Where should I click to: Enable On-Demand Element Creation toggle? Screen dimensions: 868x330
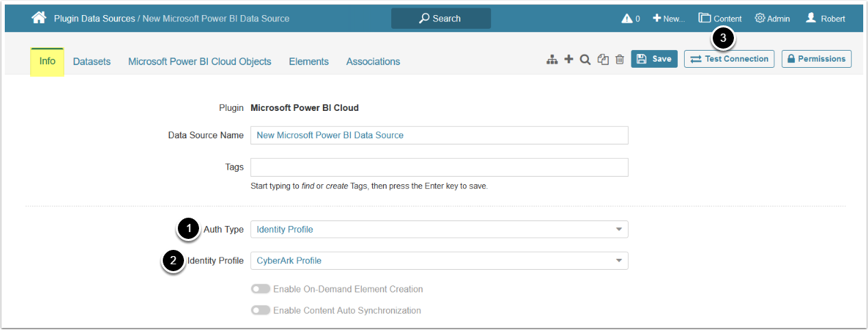[x=261, y=289]
